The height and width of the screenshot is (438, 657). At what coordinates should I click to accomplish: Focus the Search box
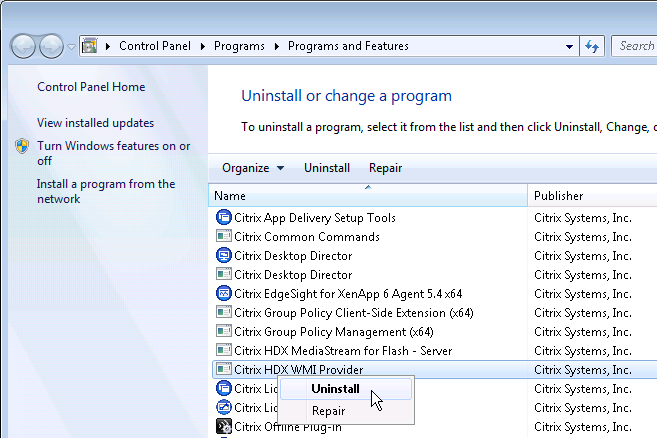click(x=635, y=46)
